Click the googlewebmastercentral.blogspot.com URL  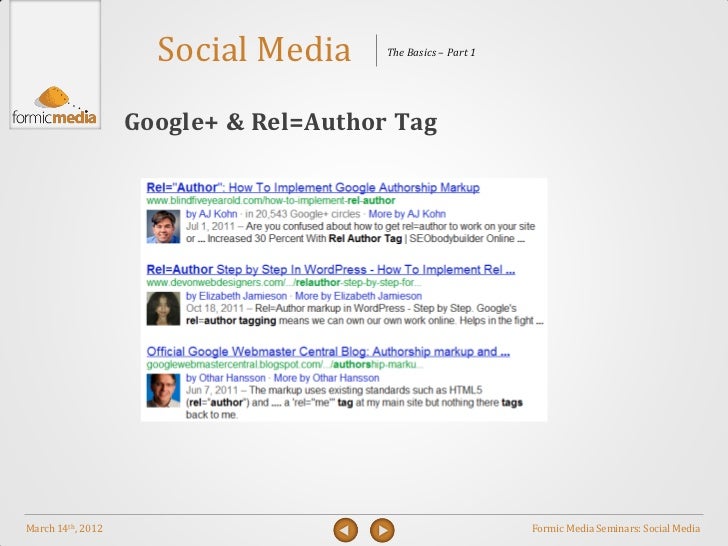tap(285, 364)
